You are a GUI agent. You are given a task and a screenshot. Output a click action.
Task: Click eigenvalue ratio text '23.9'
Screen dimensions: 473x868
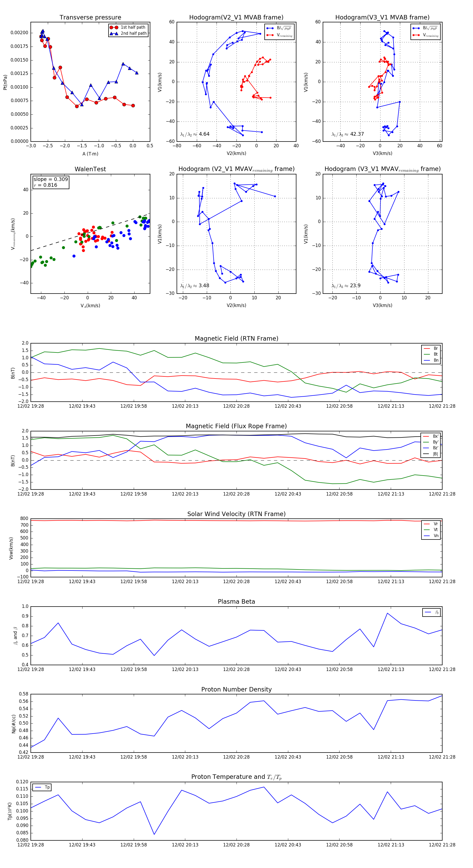pyautogui.click(x=355, y=286)
